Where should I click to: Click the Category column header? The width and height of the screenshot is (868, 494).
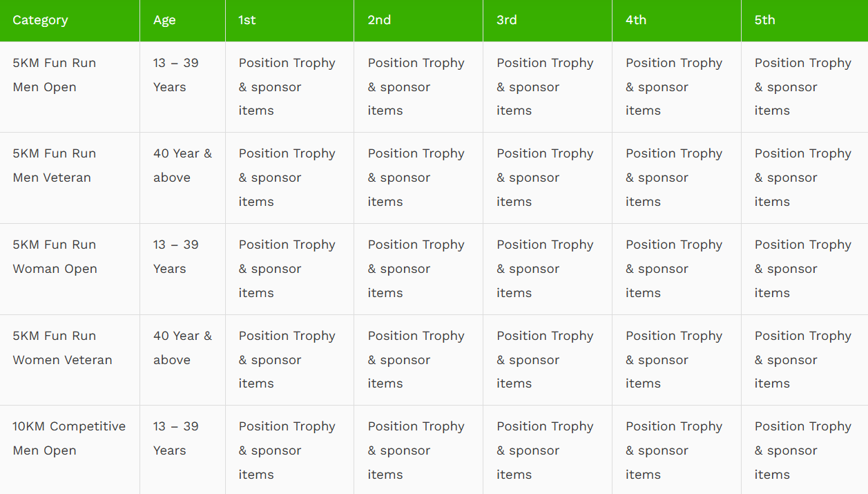tap(41, 20)
